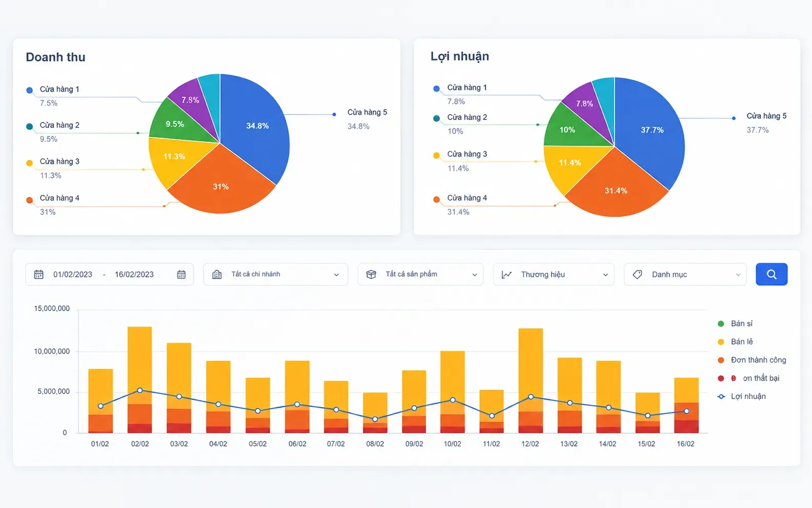Click the Lợi nhuận line marker in bar chart legend
This screenshot has width=812, height=508.
pyautogui.click(x=721, y=396)
